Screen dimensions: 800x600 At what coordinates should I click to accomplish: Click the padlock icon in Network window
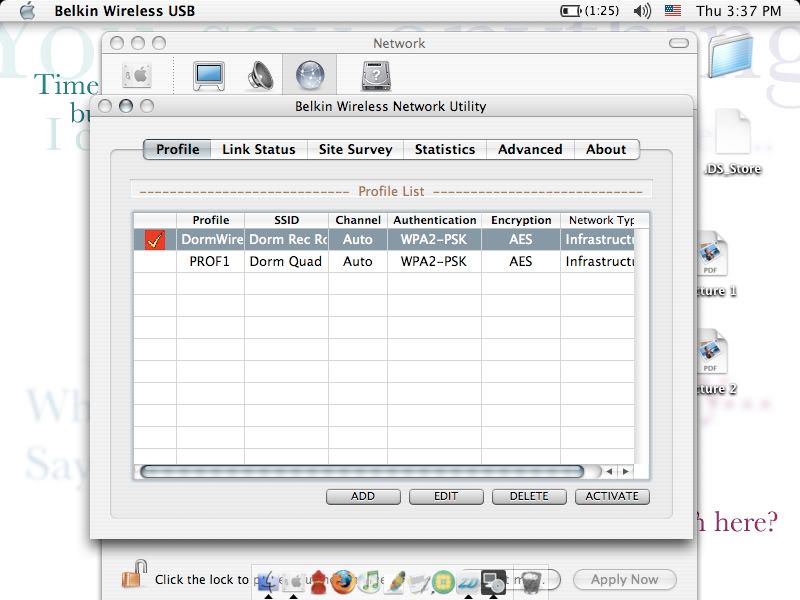pyautogui.click(x=135, y=573)
